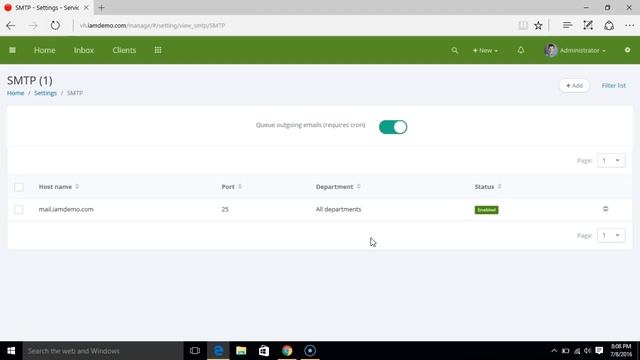Viewport: 640px width, 360px height.
Task: Open Windows Start menu
Action: tap(11, 351)
